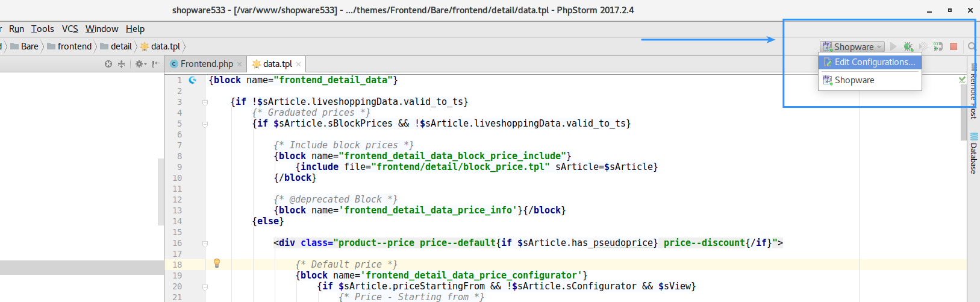Image resolution: width=980 pixels, height=302 pixels.
Task: Click detail folder in breadcrumb
Action: (x=116, y=46)
